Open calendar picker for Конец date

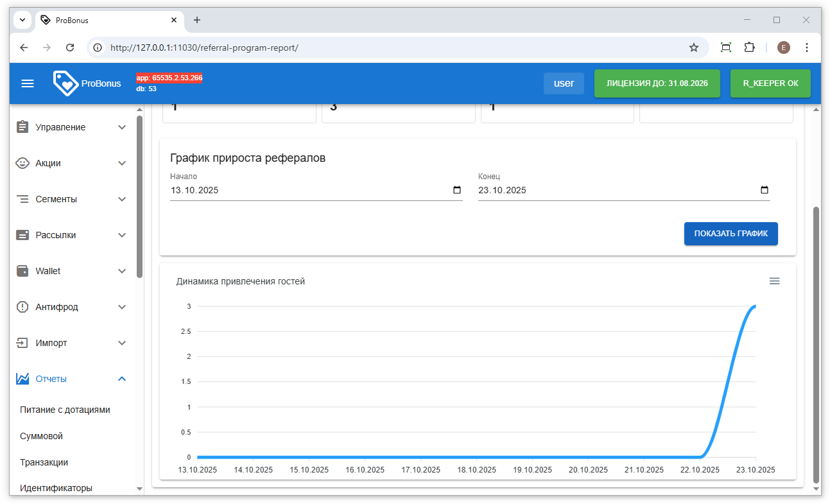pyautogui.click(x=764, y=190)
